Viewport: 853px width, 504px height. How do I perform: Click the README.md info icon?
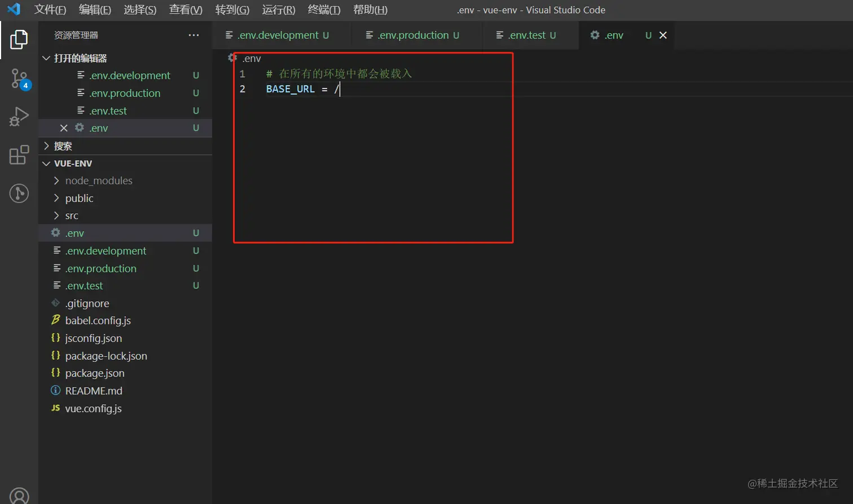(55, 390)
